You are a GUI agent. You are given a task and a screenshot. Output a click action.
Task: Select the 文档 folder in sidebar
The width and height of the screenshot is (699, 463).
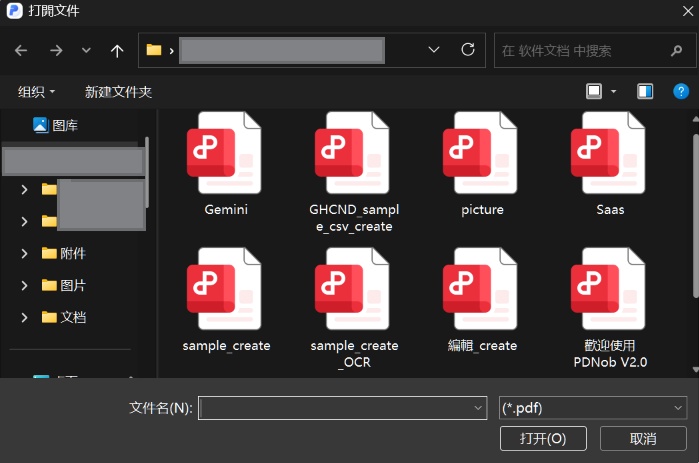63,317
